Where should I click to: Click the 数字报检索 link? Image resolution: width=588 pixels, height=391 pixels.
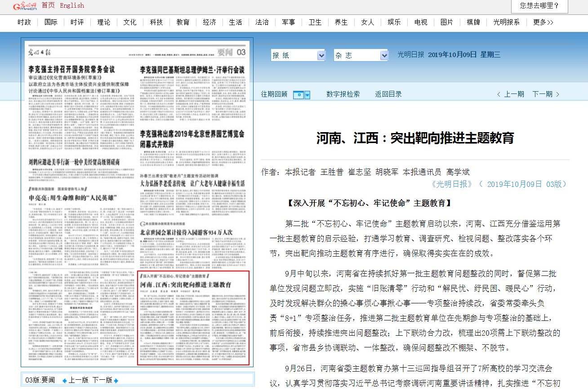coord(343,94)
